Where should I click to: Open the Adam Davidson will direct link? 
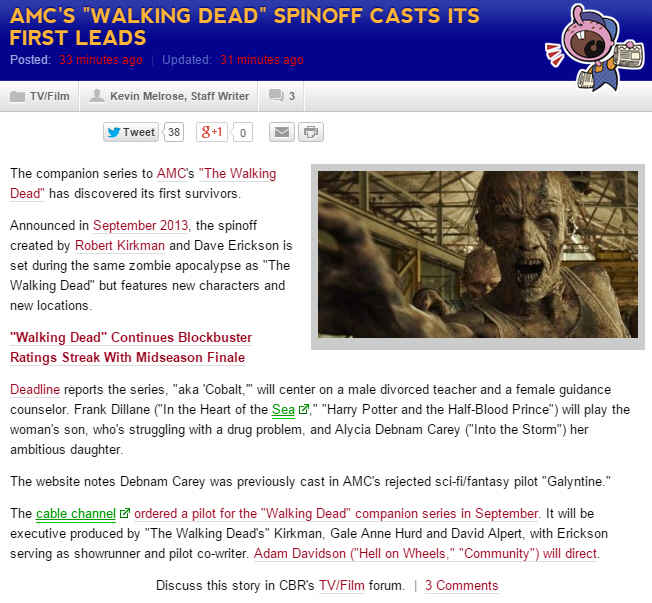click(x=426, y=553)
